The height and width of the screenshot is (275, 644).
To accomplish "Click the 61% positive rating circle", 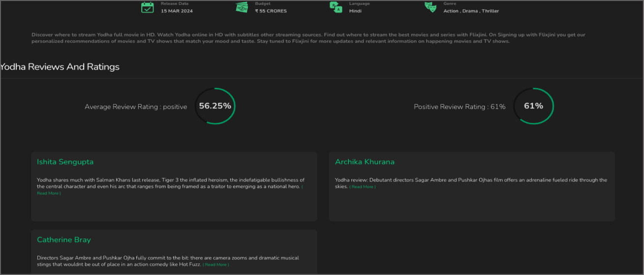I will (x=533, y=106).
